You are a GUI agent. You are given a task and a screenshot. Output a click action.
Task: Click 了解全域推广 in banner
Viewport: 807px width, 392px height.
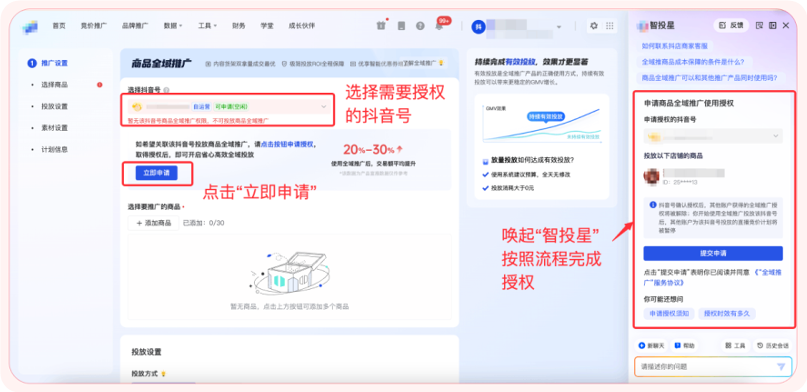420,63
